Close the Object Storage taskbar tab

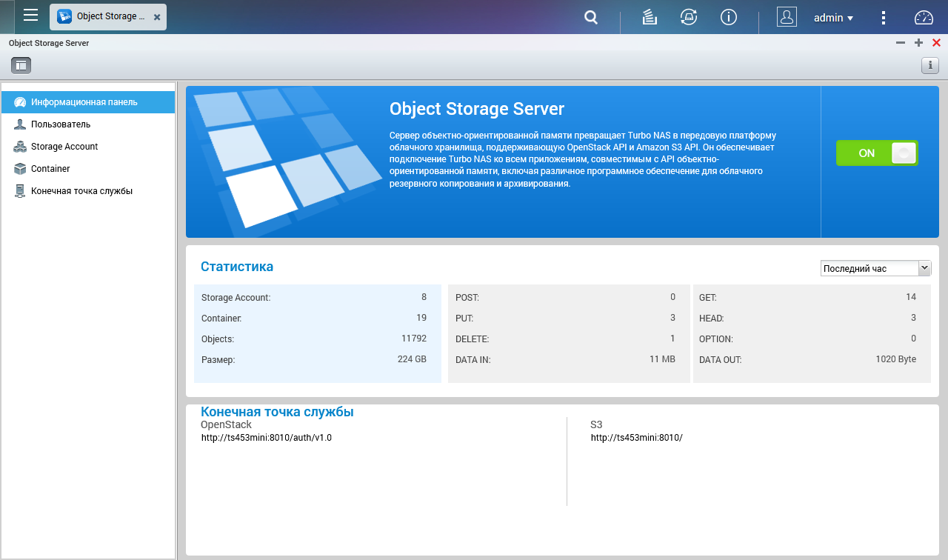157,17
